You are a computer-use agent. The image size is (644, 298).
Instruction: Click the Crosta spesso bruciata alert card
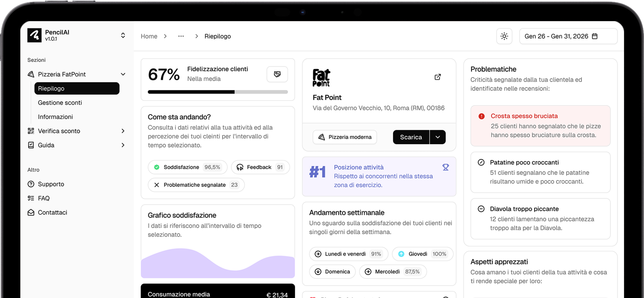click(x=540, y=126)
